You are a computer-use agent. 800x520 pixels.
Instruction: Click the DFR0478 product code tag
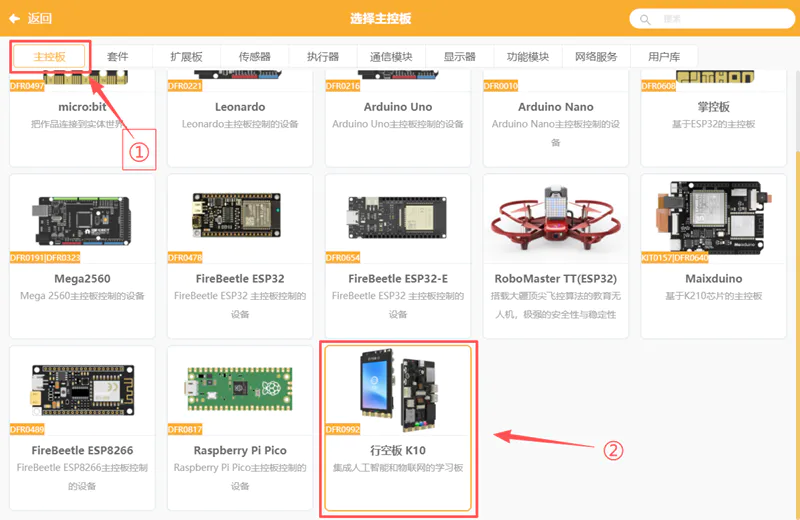(185, 258)
